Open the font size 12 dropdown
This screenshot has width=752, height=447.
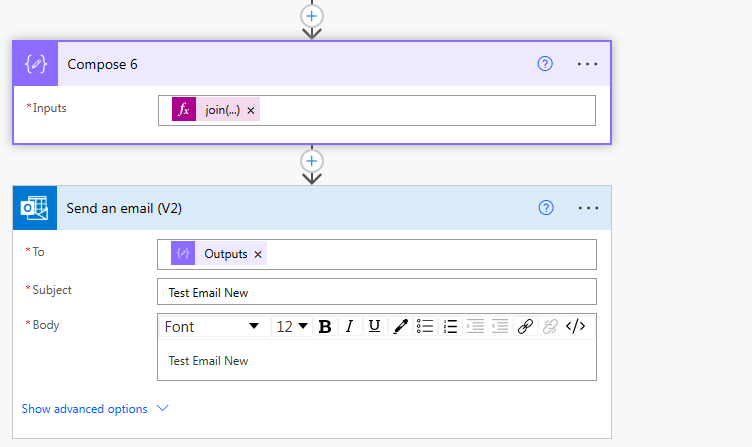292,327
